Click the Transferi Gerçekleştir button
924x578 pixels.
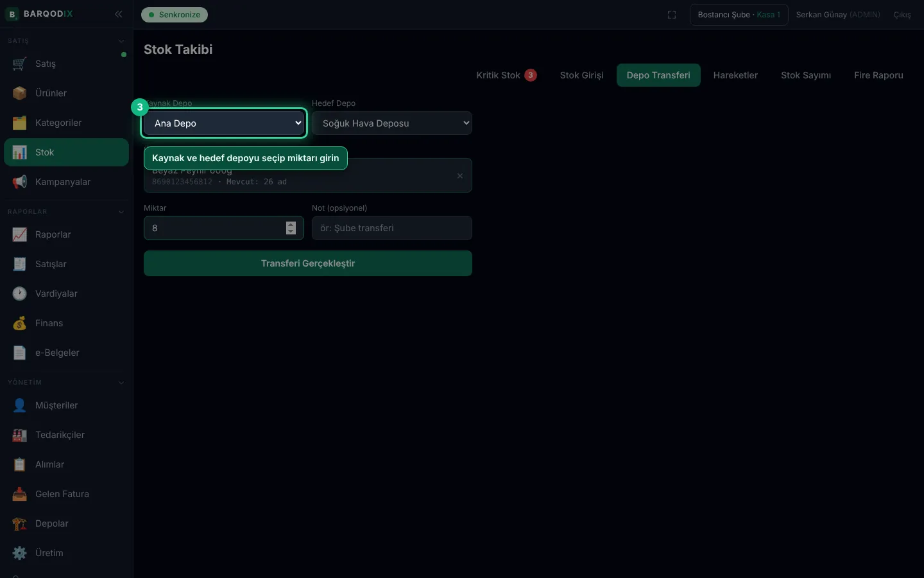308,263
